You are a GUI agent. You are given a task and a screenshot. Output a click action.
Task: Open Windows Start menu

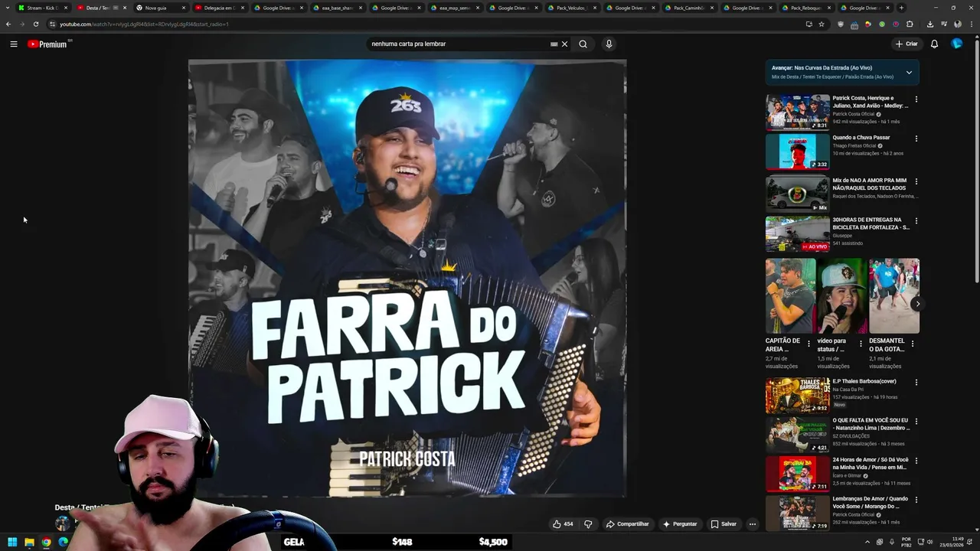pos(12,542)
